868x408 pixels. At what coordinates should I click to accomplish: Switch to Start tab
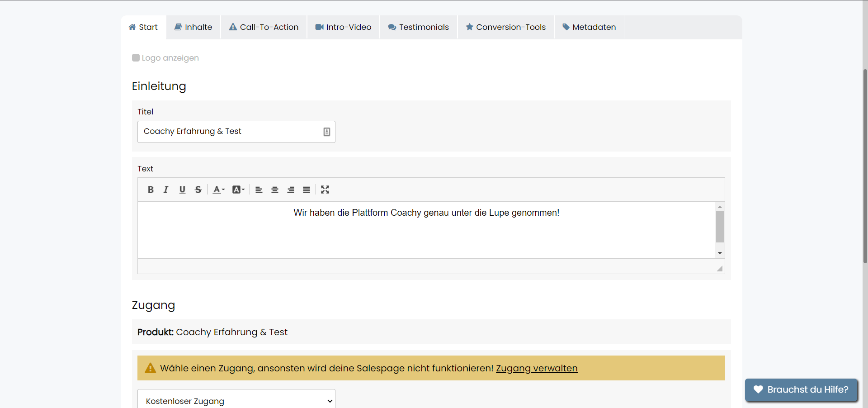click(x=143, y=27)
